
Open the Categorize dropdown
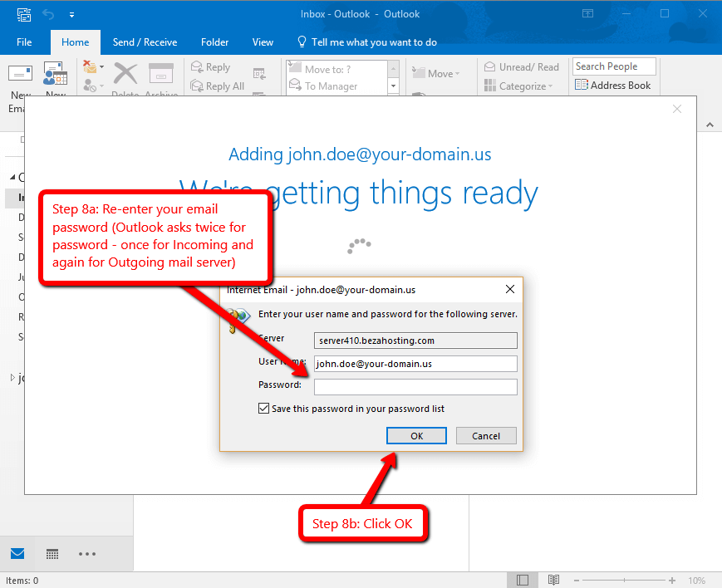[518, 86]
